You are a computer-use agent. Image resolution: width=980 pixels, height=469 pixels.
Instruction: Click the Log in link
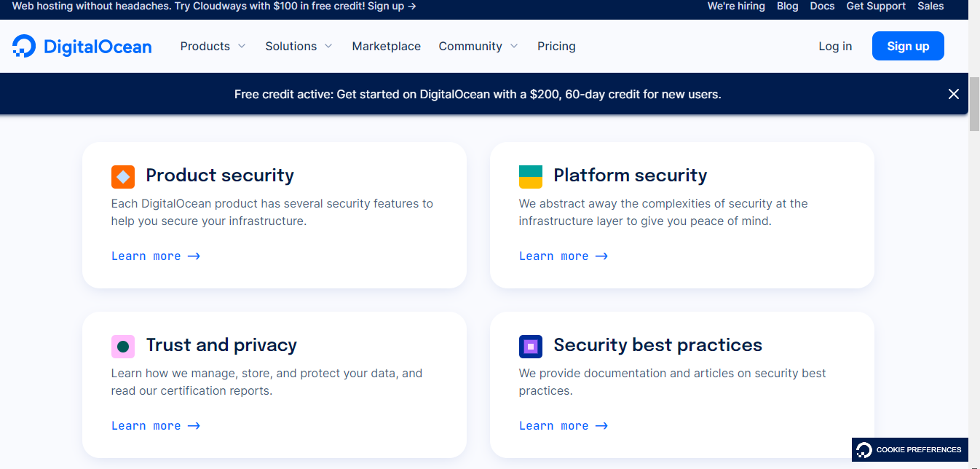835,46
